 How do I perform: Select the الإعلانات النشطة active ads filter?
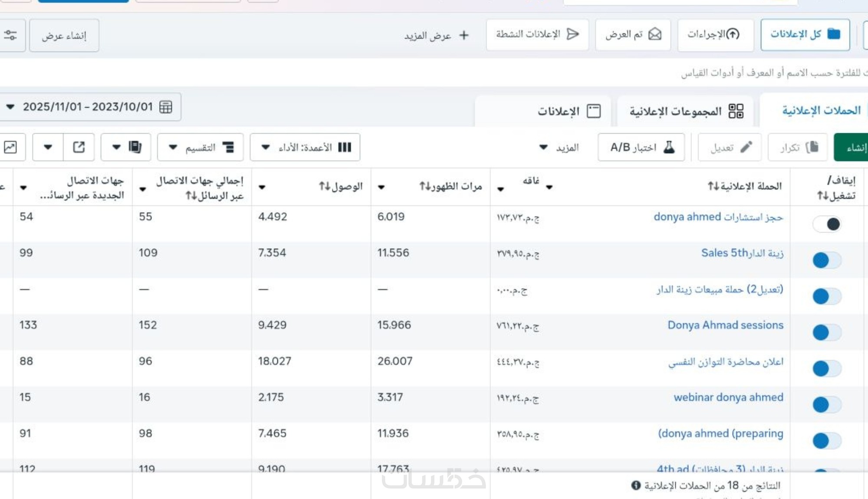point(537,34)
